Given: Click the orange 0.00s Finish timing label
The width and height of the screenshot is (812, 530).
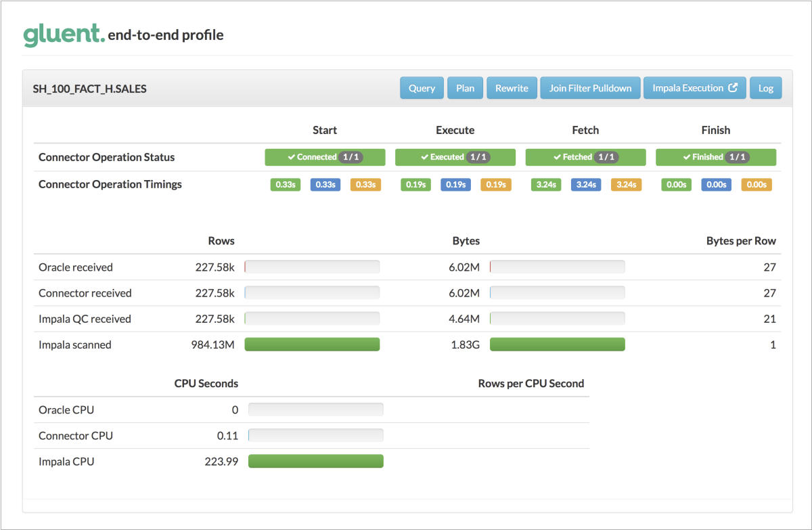Looking at the screenshot, I should [x=757, y=185].
